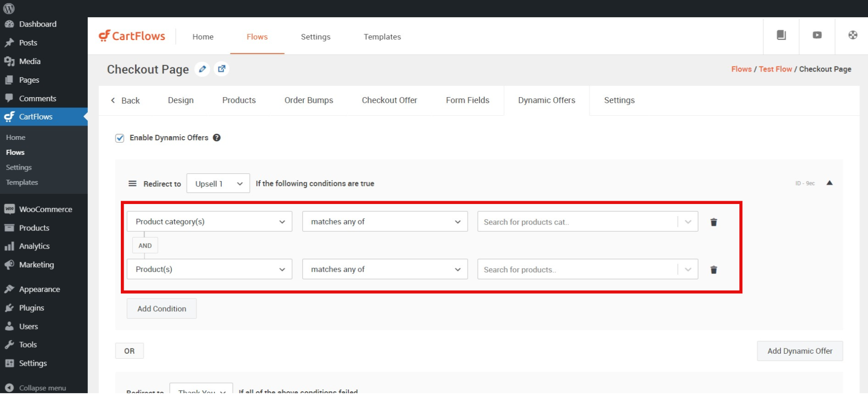This screenshot has width=868, height=395.
Task: Open the Upsell 1 redirect dropdown
Action: point(218,184)
